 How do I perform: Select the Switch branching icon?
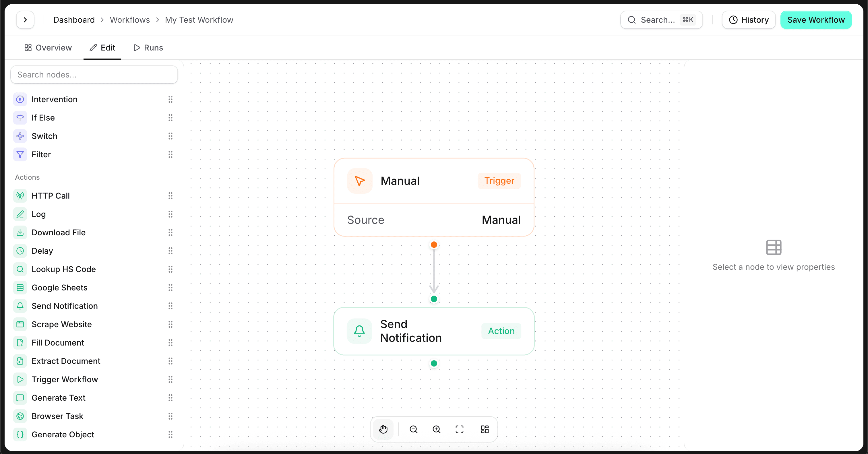pos(20,136)
